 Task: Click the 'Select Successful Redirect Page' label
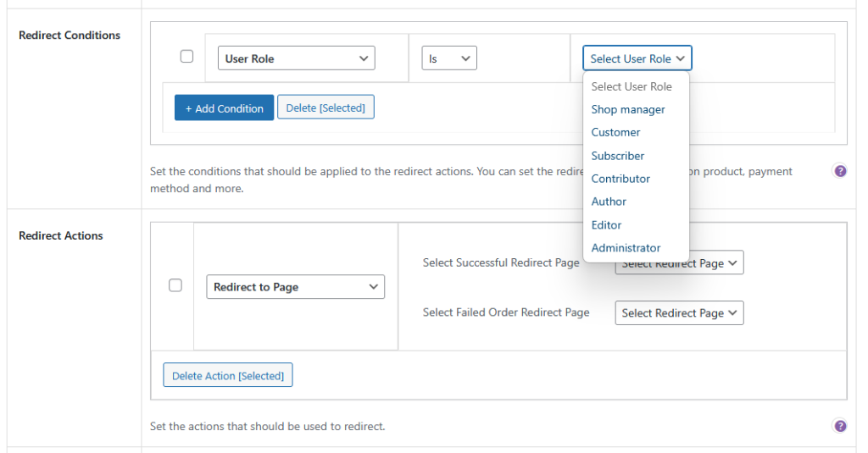[x=501, y=262]
